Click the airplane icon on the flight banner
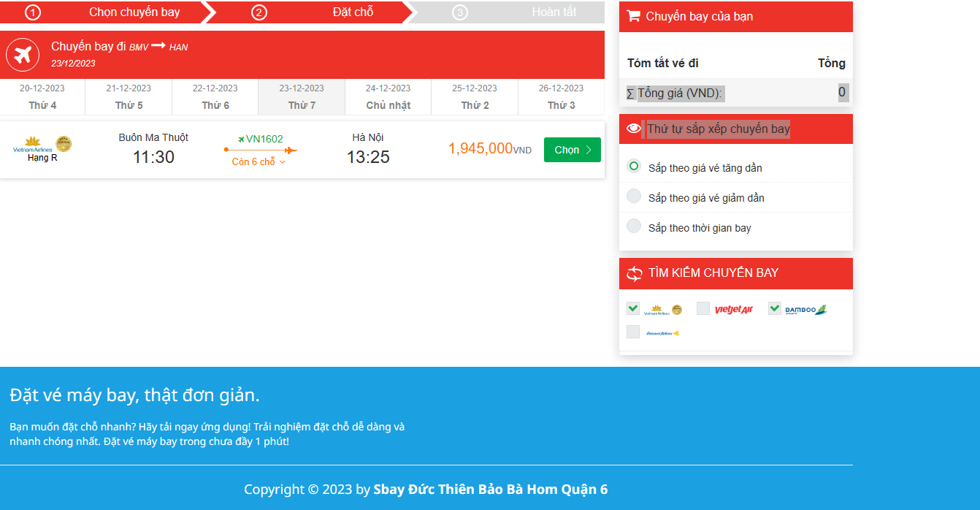The height and width of the screenshot is (510, 980). 22,54
